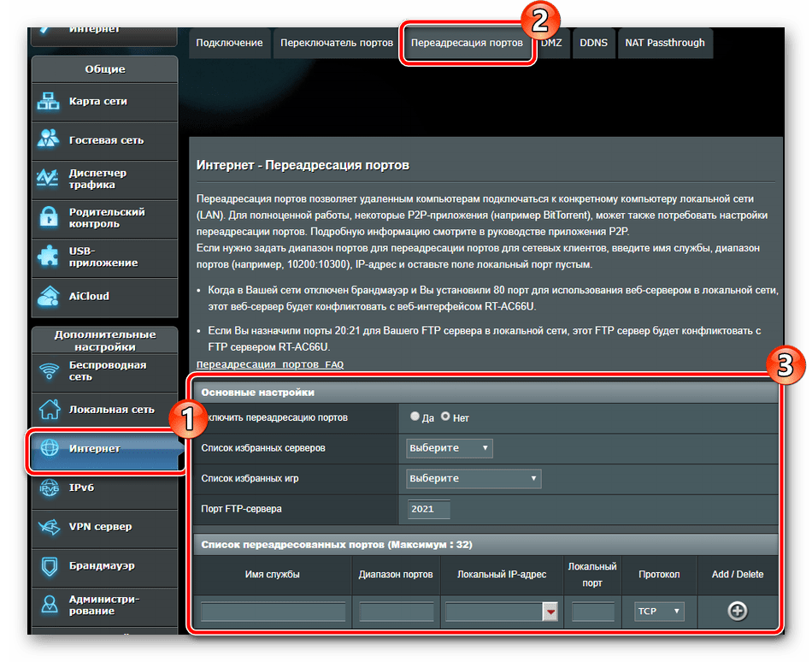Viewport: 812px width, 662px height.
Task: Click the local network house icon
Action: coord(50,409)
